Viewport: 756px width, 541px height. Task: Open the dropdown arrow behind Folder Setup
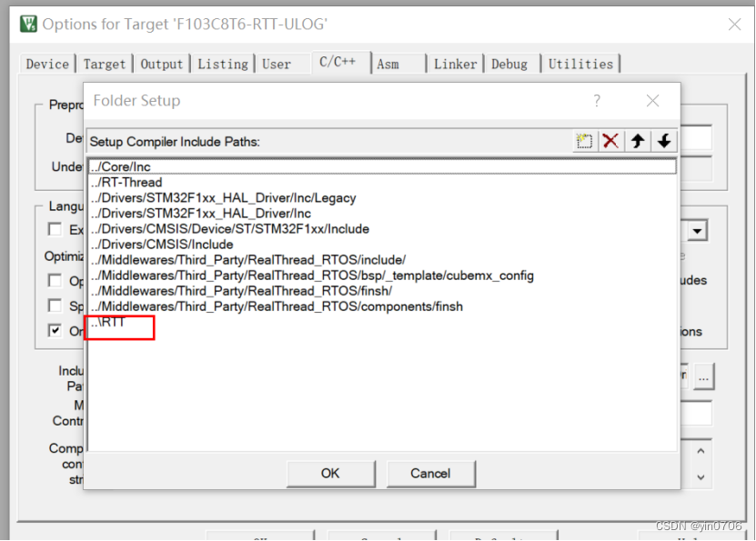pos(697,231)
